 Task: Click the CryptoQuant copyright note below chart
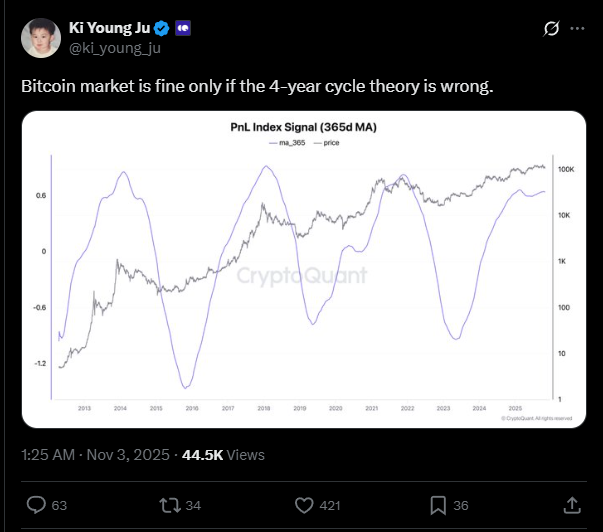pyautogui.click(x=536, y=418)
